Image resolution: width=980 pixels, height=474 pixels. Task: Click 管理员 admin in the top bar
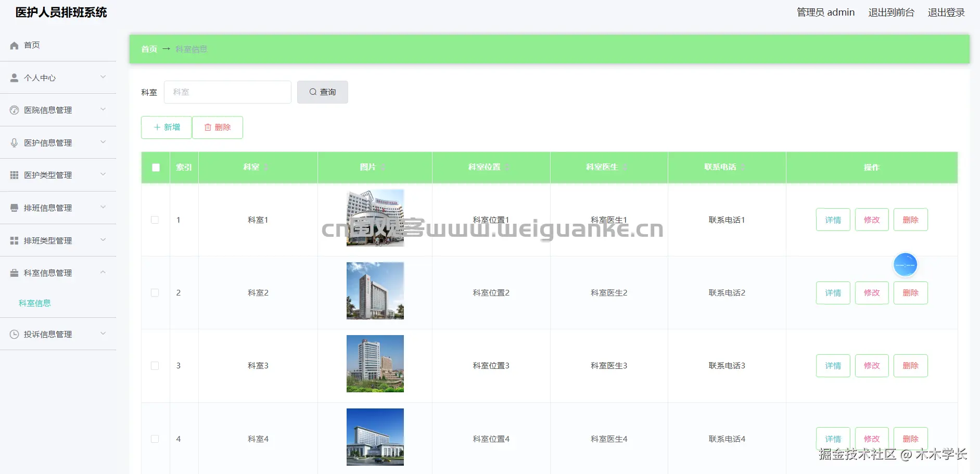pyautogui.click(x=825, y=12)
